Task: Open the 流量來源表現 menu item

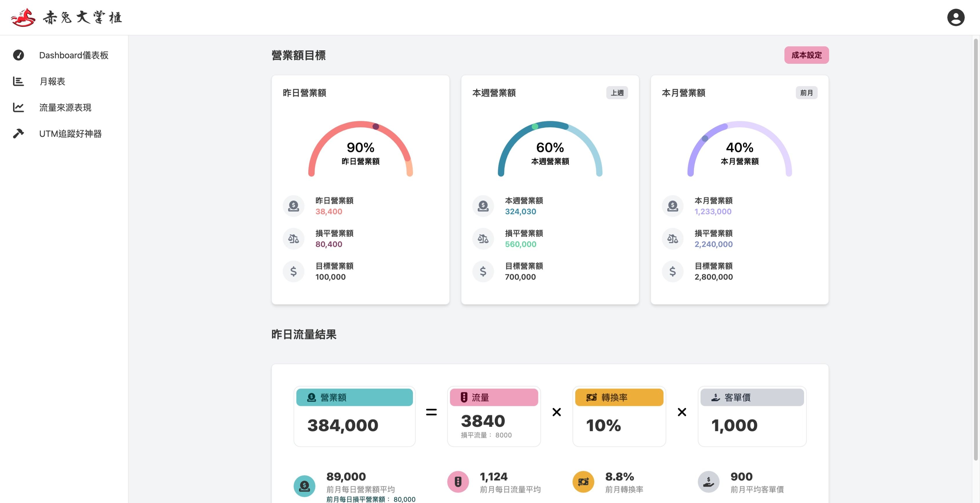Action: click(64, 108)
